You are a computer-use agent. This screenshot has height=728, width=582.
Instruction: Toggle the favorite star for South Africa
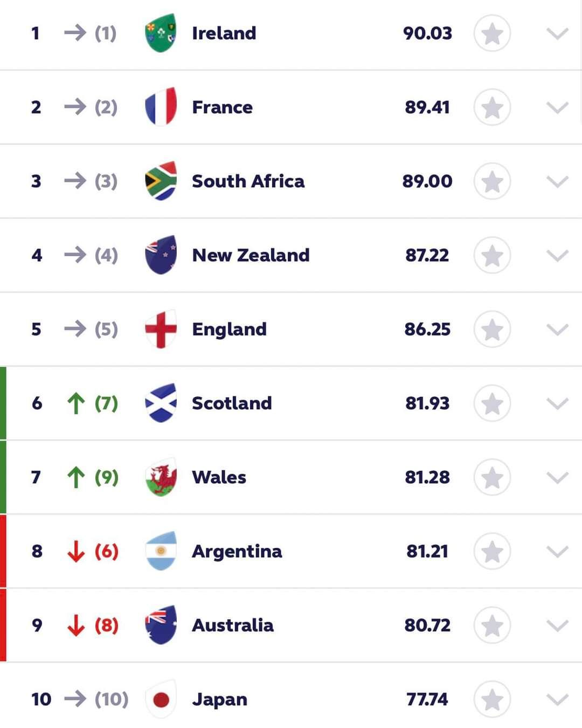tap(492, 182)
